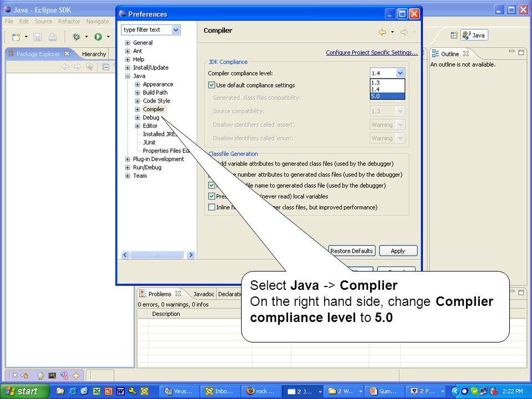Select the Java perspective button

(474, 35)
